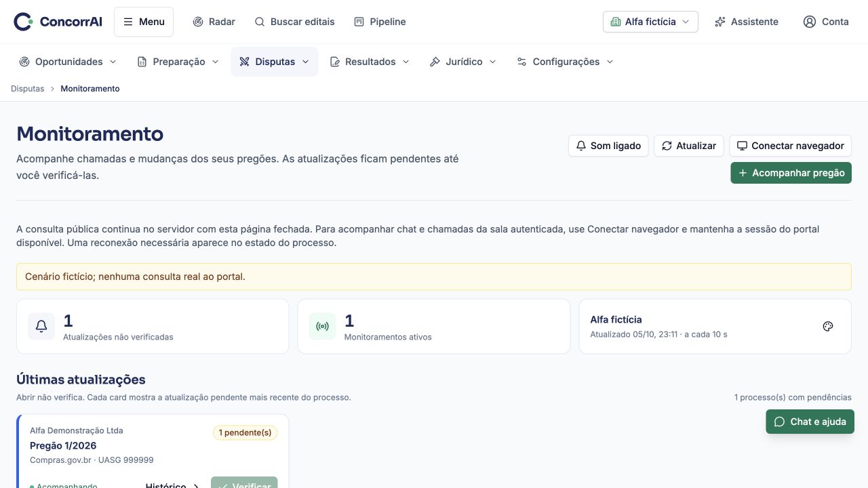Screen dimensions: 868x488
Task: Expand the Resultados menu
Action: (x=370, y=62)
